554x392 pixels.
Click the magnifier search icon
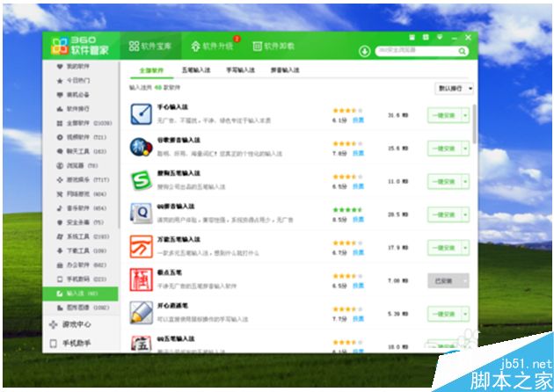(462, 52)
